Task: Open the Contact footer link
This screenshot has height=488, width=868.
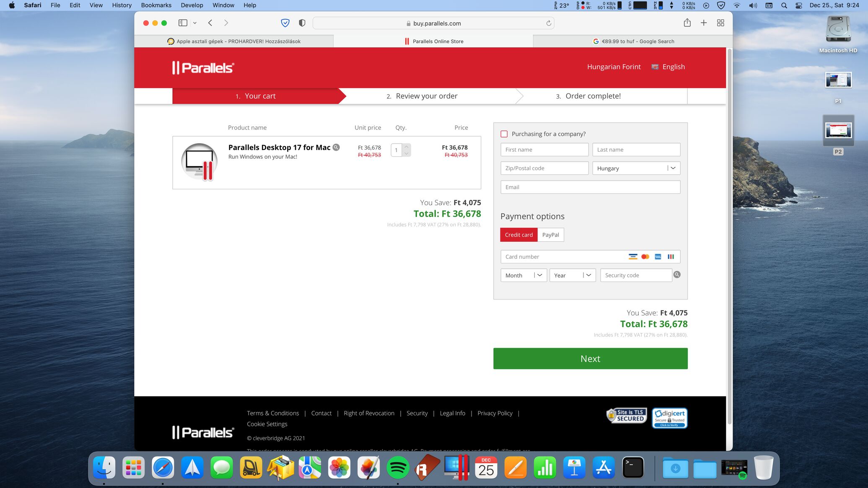Action: click(321, 413)
